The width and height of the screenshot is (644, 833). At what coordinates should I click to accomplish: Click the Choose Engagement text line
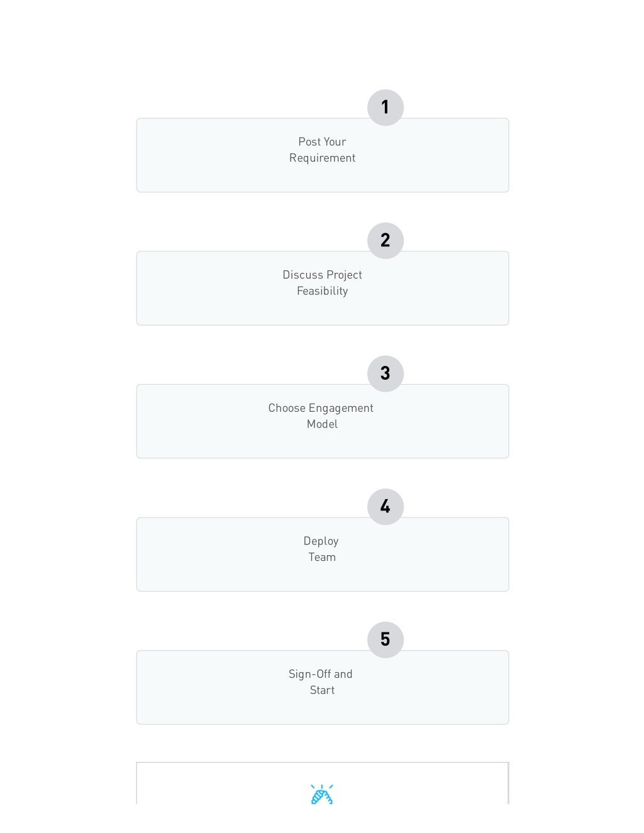(x=321, y=409)
